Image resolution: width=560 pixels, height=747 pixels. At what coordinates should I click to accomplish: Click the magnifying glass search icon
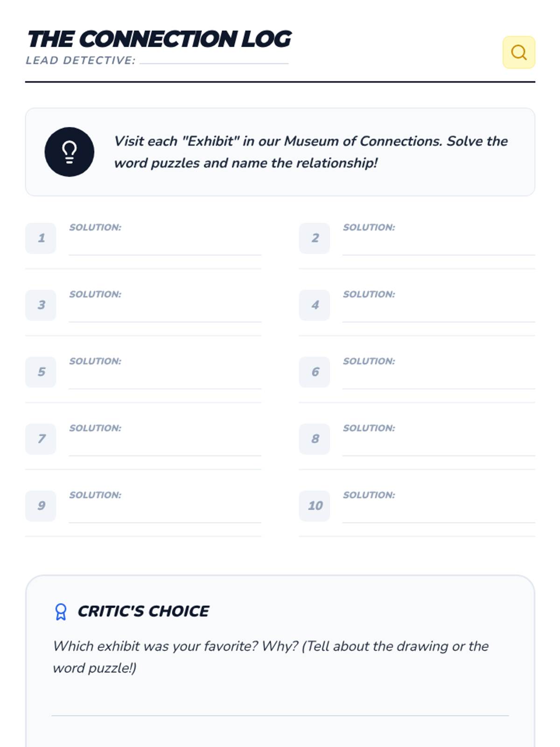518,52
